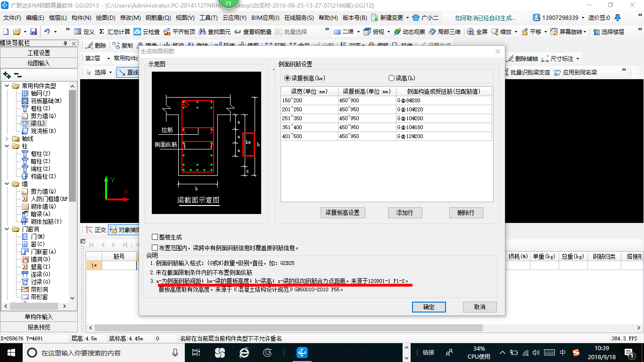Viewport: 644px width, 362px height.
Task: Open 工程设置 navigation section
Action: pos(39,53)
